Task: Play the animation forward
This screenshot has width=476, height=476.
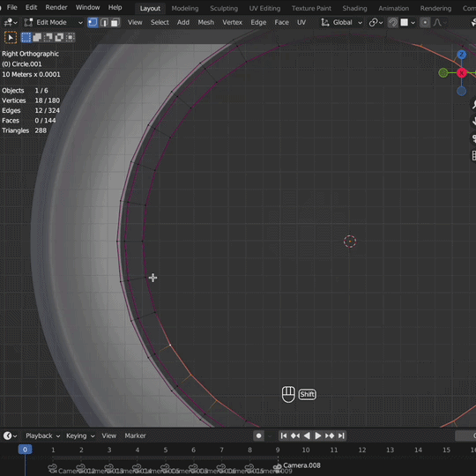Action: pyautogui.click(x=318, y=436)
